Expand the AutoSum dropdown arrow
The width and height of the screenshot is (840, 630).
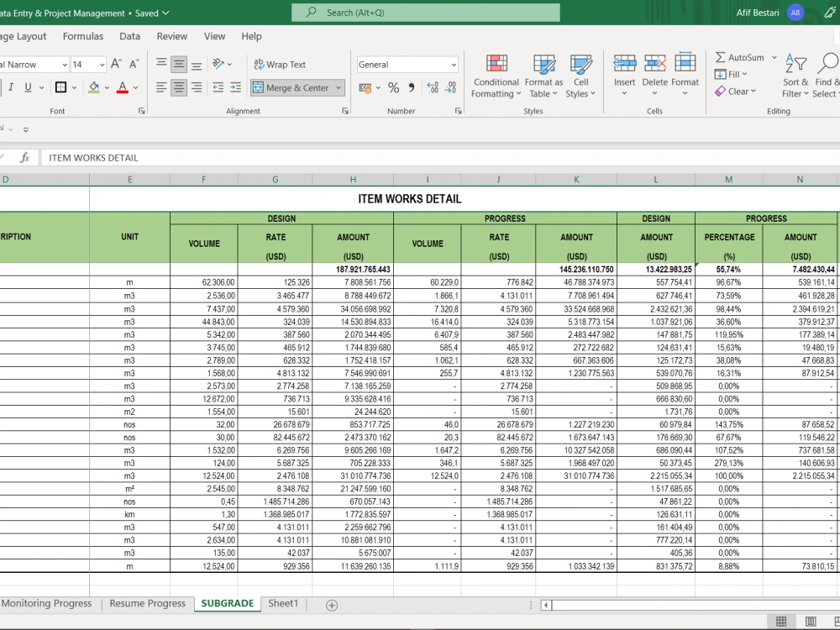point(774,57)
